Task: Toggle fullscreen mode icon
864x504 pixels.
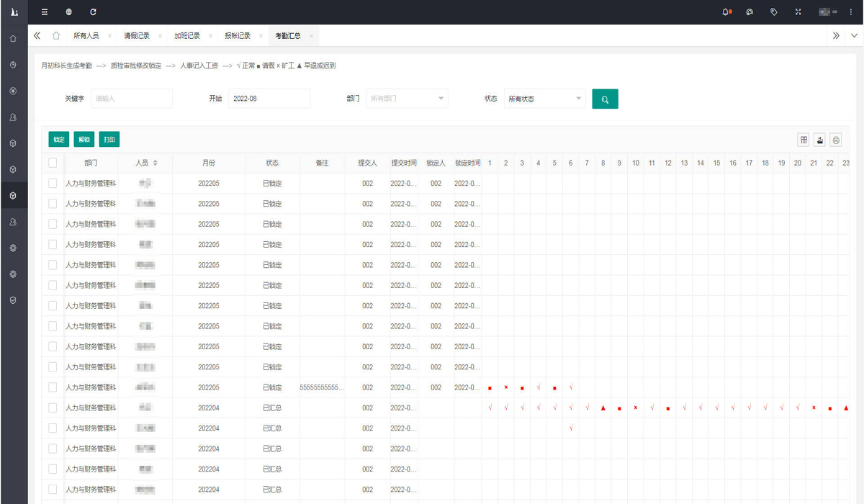Action: click(798, 12)
